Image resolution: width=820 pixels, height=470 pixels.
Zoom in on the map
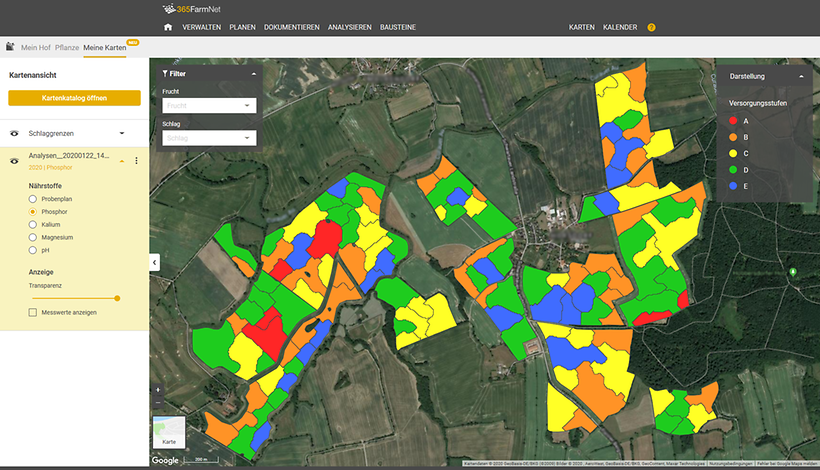tap(158, 389)
